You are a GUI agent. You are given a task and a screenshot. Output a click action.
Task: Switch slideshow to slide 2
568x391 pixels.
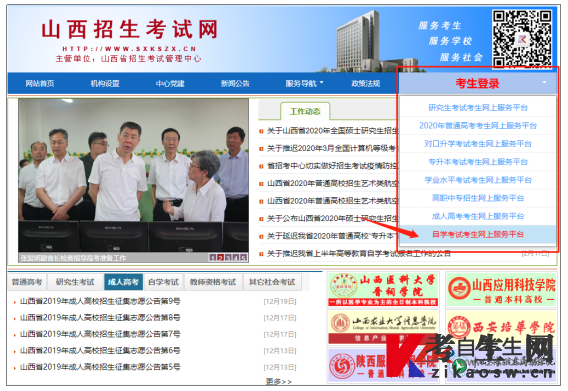coord(220,258)
